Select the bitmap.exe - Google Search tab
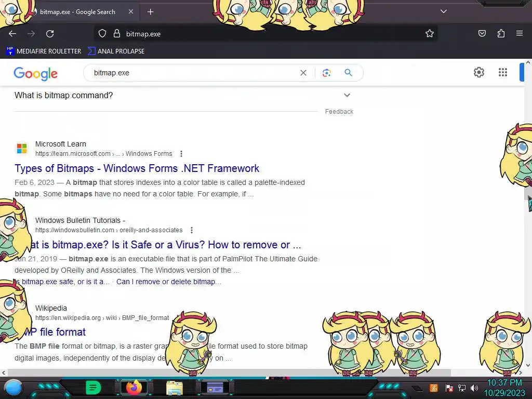 pyautogui.click(x=78, y=12)
